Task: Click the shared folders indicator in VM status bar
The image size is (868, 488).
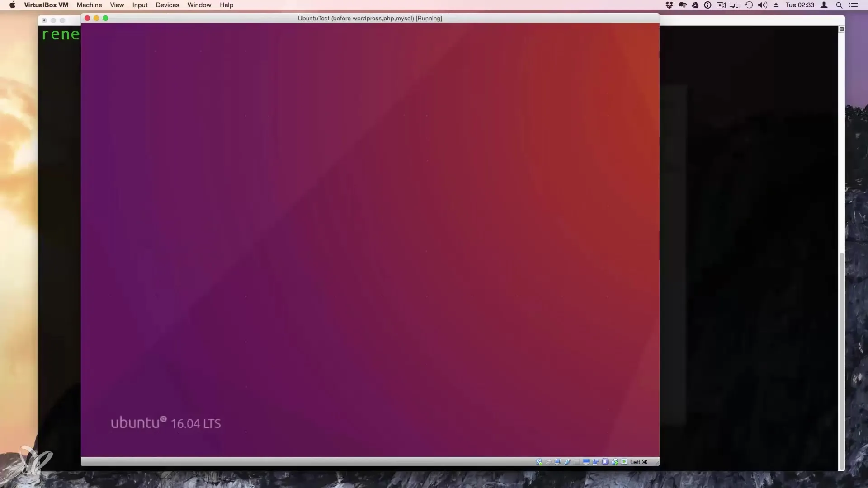Action: pos(576,462)
